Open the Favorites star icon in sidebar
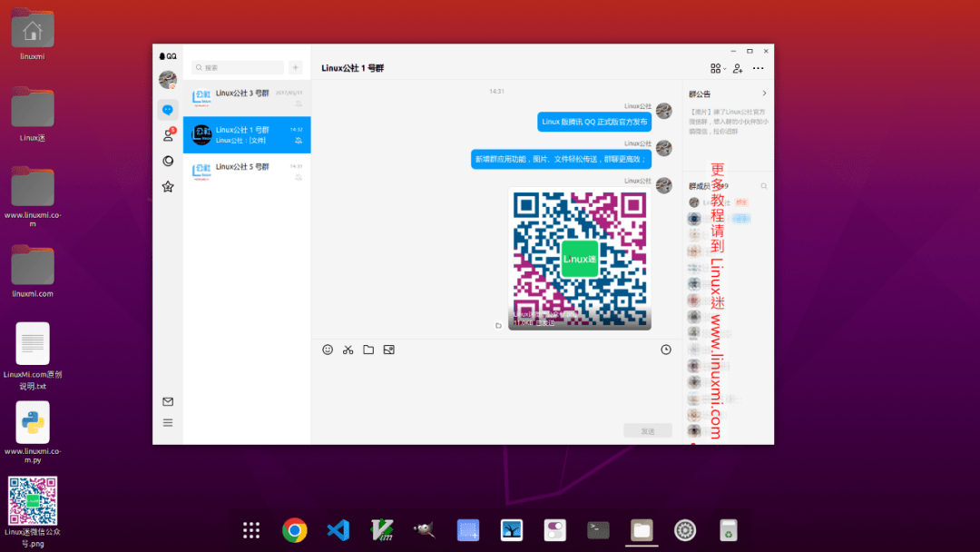This screenshot has height=552, width=980. (x=168, y=186)
